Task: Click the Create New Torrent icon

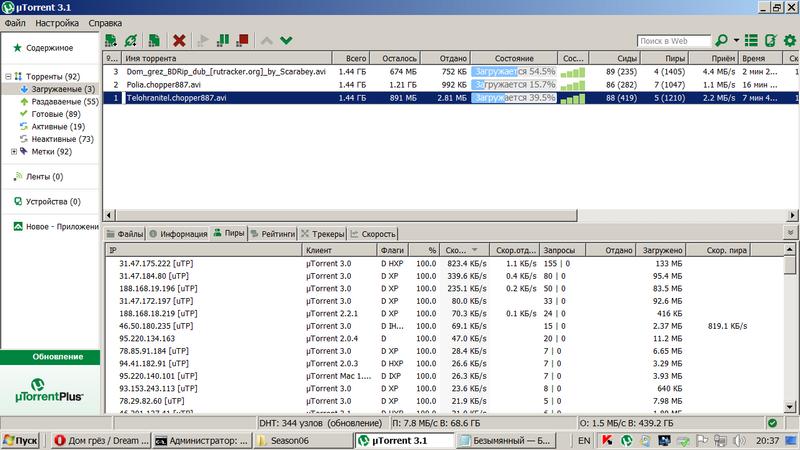Action: click(x=154, y=40)
